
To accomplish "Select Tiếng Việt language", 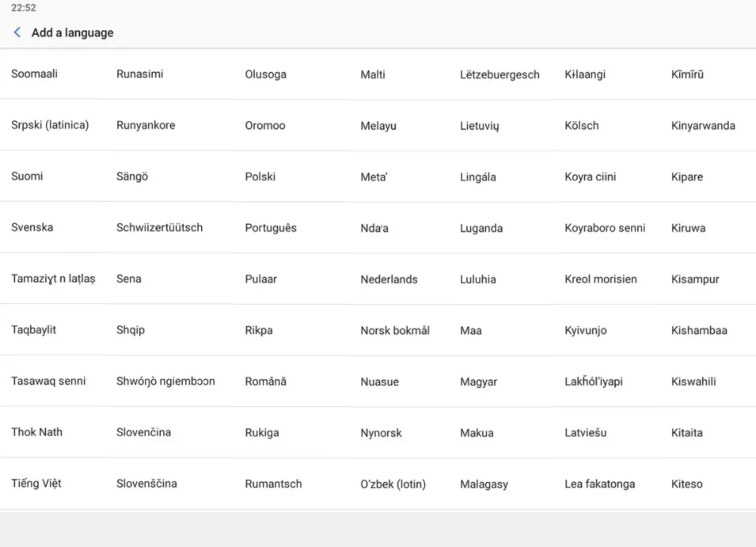I will click(36, 483).
